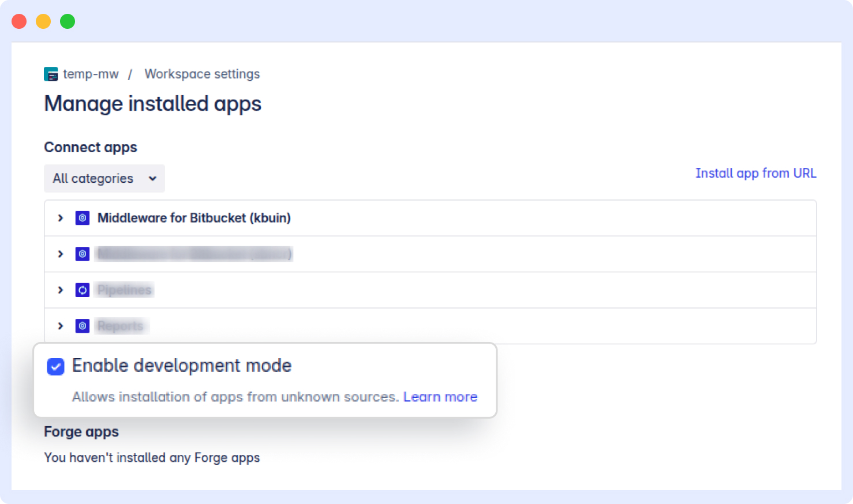Click the temp-mw workspace avatar icon
Viewport: 853px width, 504px height.
pos(51,74)
